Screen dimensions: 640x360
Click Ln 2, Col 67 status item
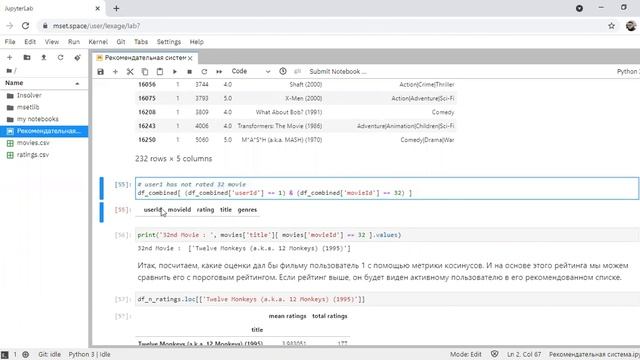(x=524, y=354)
